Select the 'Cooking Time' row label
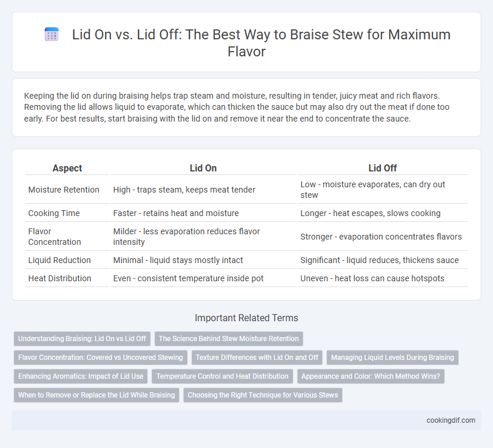 click(x=54, y=213)
